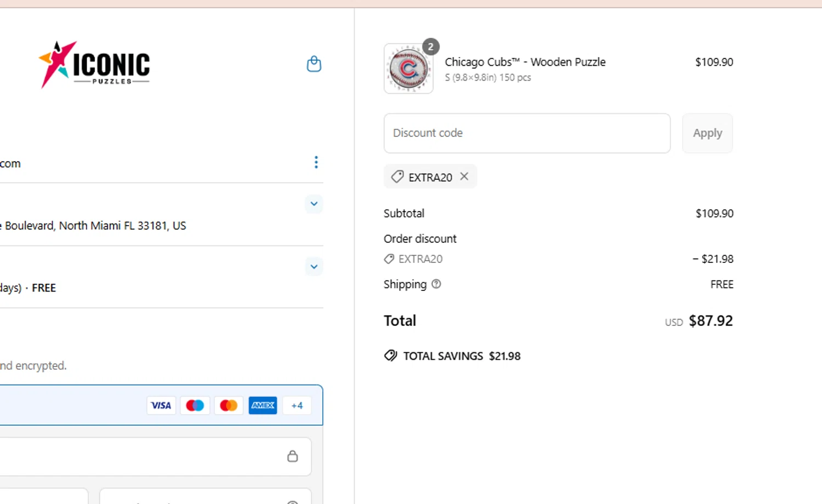Click the Order discount label

coord(420,239)
